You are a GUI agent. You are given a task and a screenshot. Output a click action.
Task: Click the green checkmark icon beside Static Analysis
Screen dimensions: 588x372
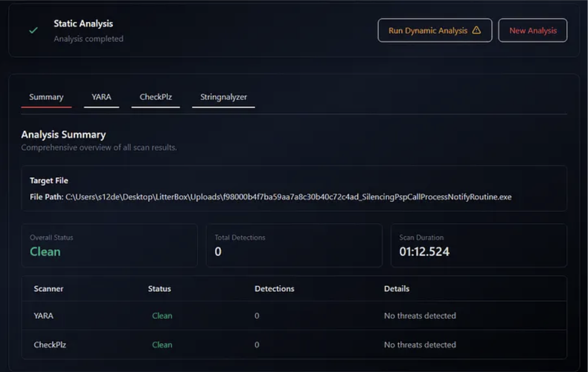click(34, 30)
